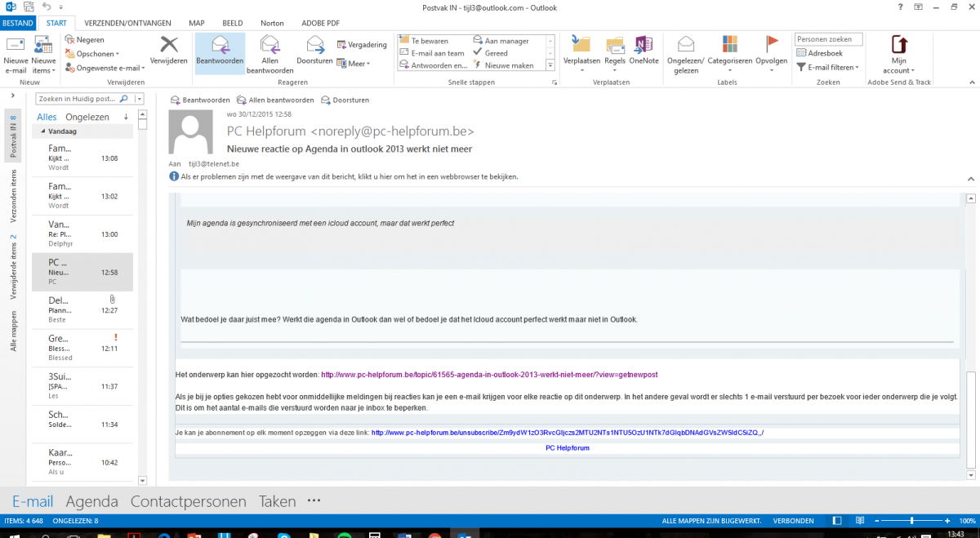Viewport: 980px width, 538px height.
Task: Click the info bar about viewing in webbrowser
Action: pyautogui.click(x=344, y=176)
